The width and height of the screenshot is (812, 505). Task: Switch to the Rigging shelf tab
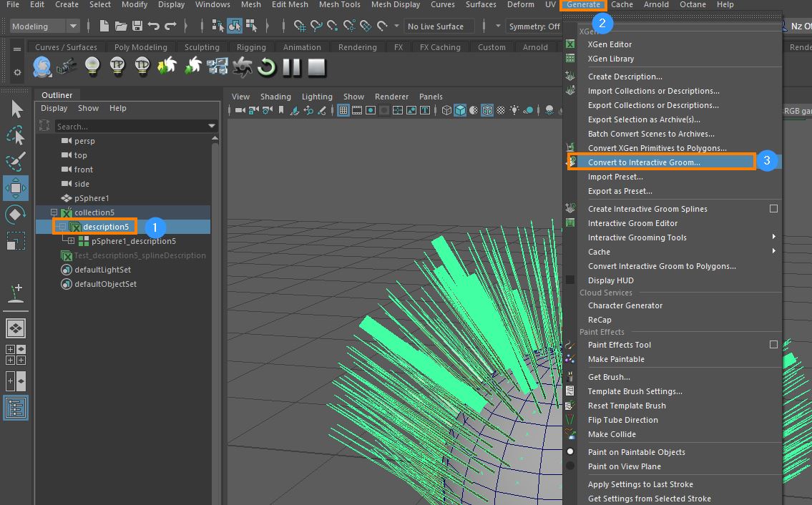251,47
